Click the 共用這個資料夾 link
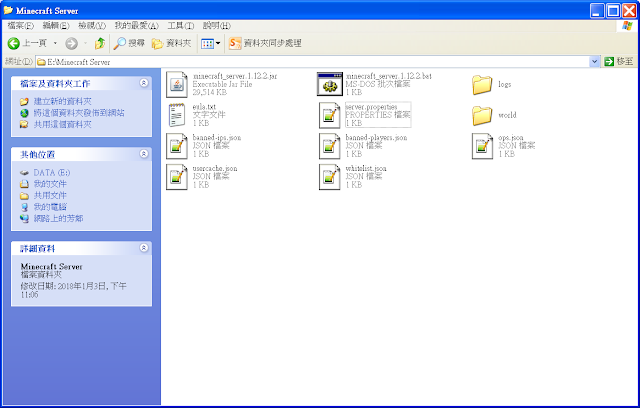Screen dimensions: 640x408 coord(62,124)
